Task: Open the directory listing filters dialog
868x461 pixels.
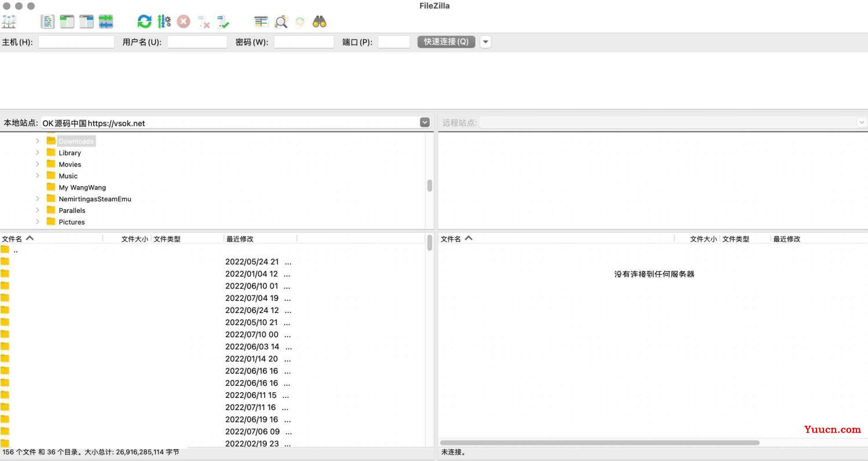Action: point(261,22)
